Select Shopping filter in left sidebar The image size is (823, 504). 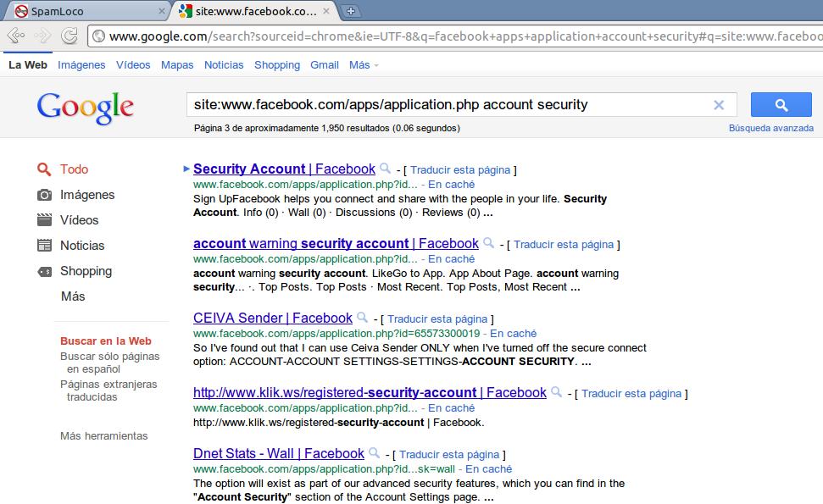(x=86, y=271)
